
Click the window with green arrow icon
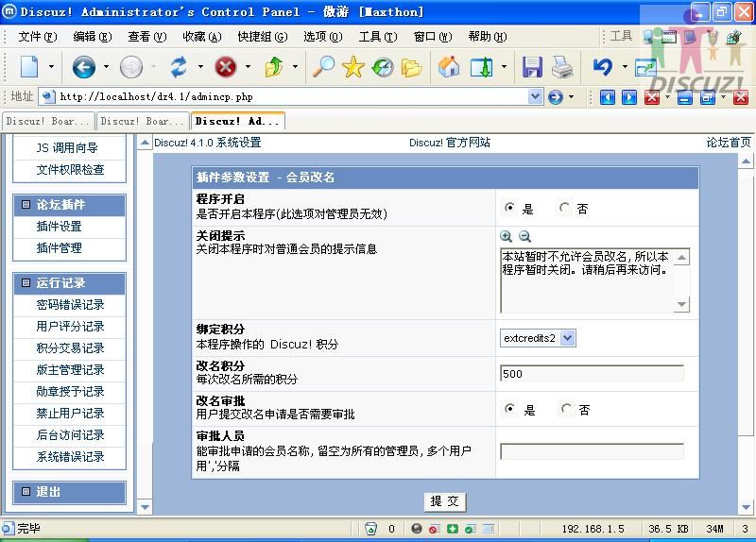click(x=481, y=67)
